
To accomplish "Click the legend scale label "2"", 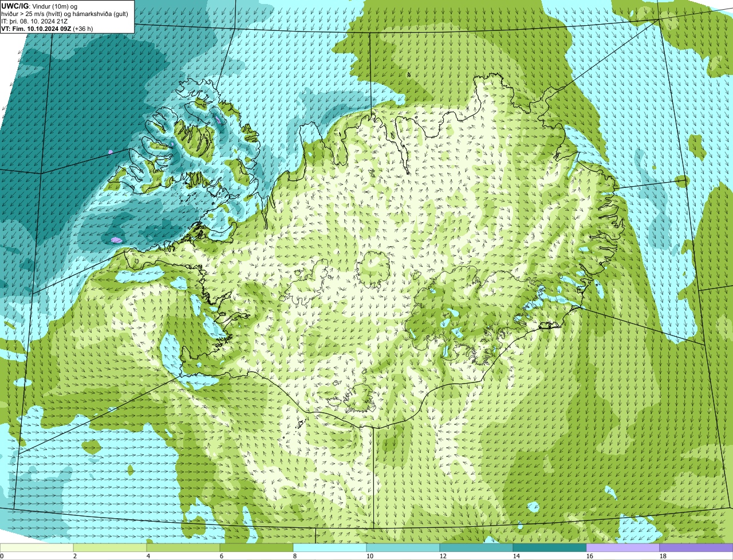I will tap(75, 556).
